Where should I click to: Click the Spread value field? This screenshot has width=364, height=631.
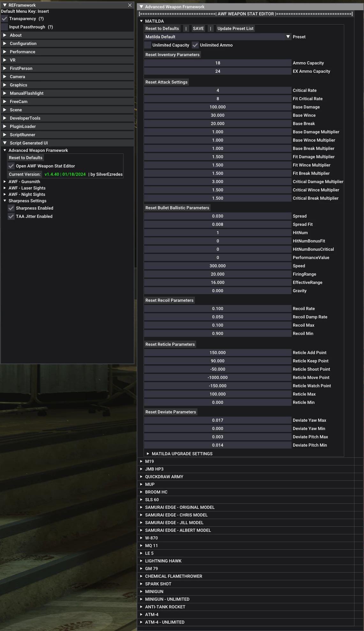pyautogui.click(x=218, y=216)
